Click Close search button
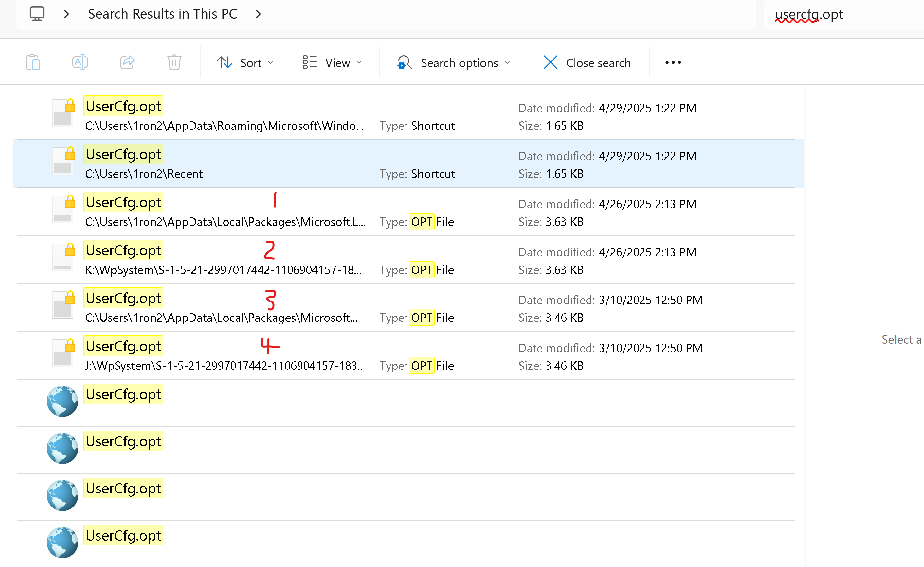 (x=587, y=63)
